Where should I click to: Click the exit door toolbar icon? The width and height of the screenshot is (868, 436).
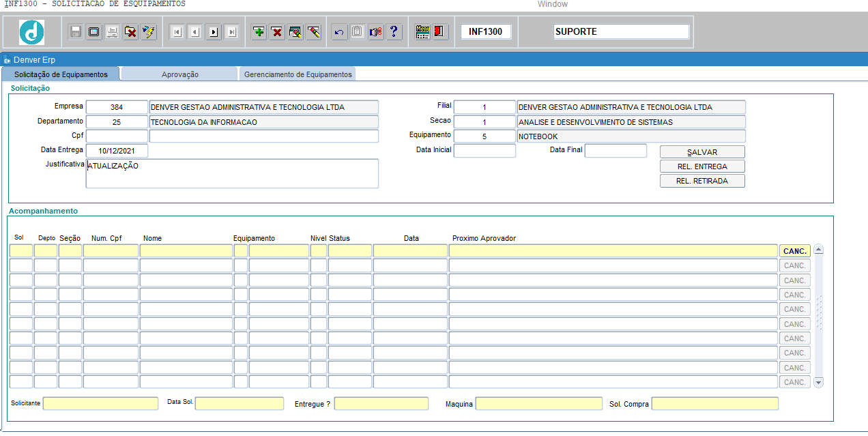click(440, 31)
